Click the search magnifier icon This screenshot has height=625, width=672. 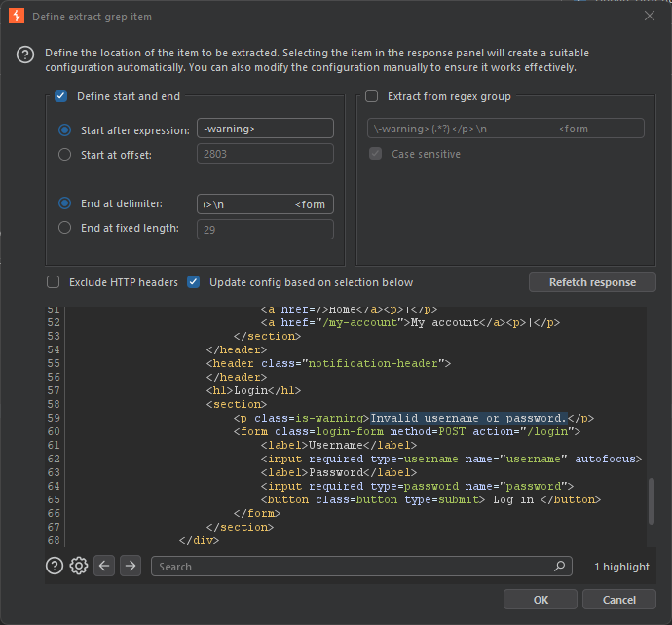click(559, 566)
